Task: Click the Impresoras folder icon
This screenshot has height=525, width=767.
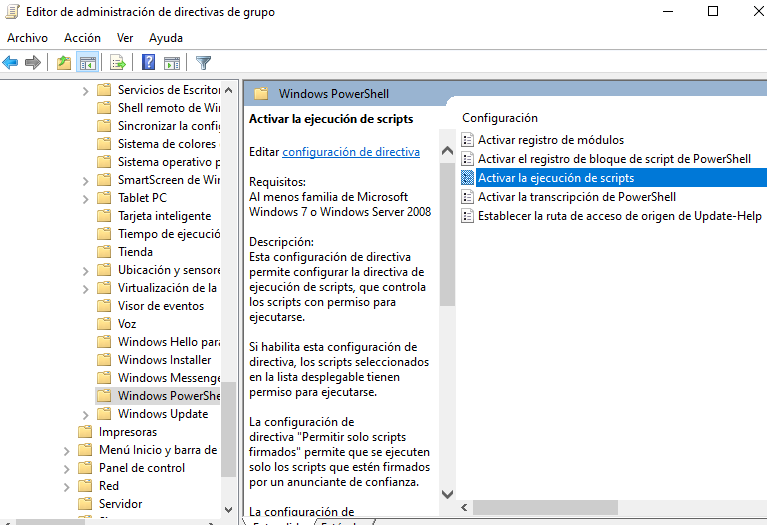Action: pyautogui.click(x=85, y=432)
